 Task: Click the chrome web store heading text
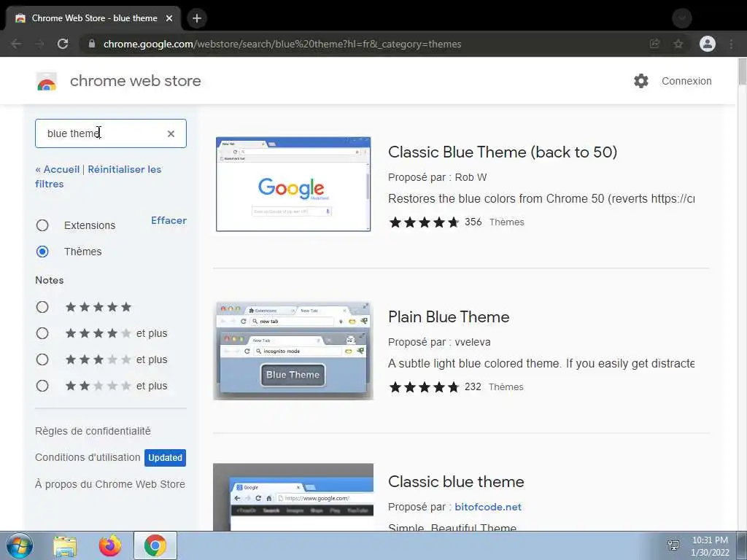(x=135, y=81)
